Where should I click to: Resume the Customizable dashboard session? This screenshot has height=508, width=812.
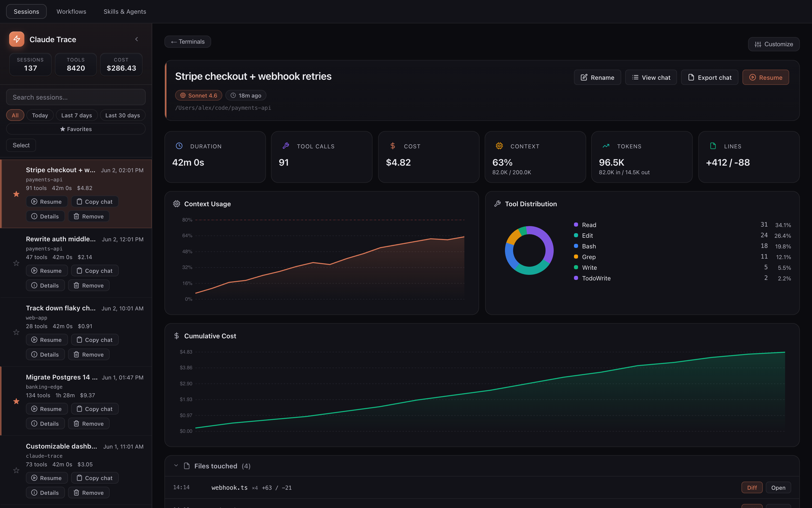[x=47, y=478]
